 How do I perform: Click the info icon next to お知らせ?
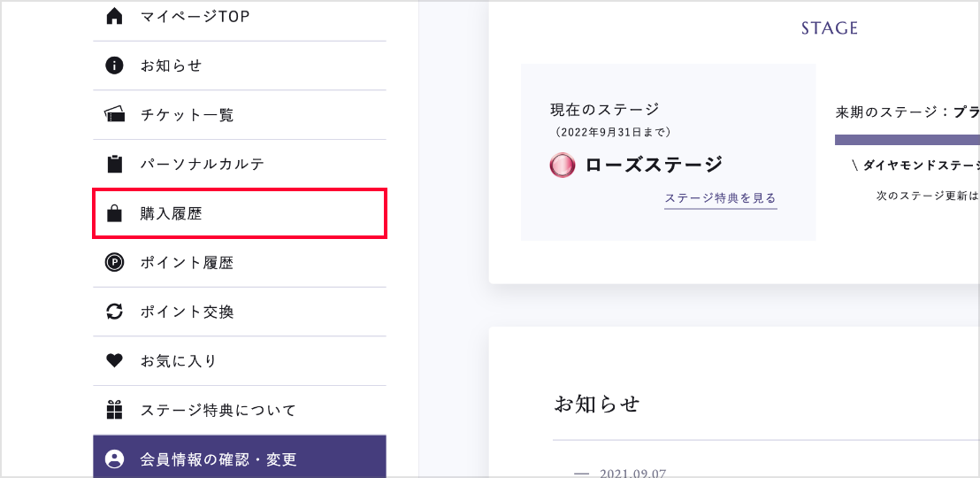pos(114,66)
